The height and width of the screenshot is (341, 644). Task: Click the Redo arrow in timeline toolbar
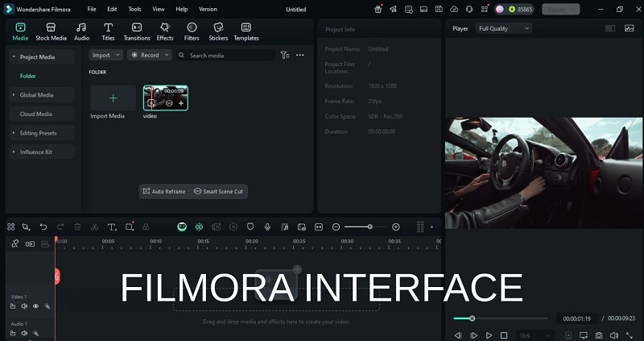point(60,227)
